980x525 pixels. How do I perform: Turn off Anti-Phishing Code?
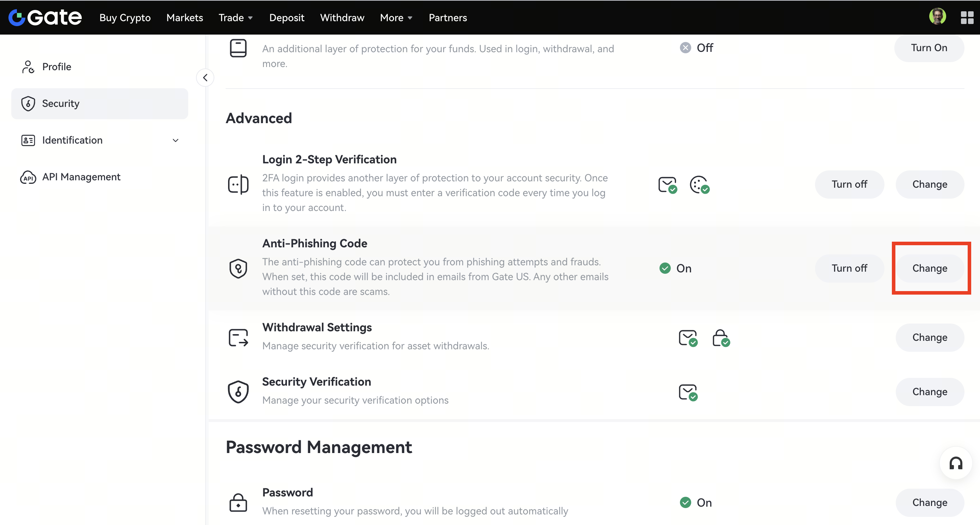point(849,268)
